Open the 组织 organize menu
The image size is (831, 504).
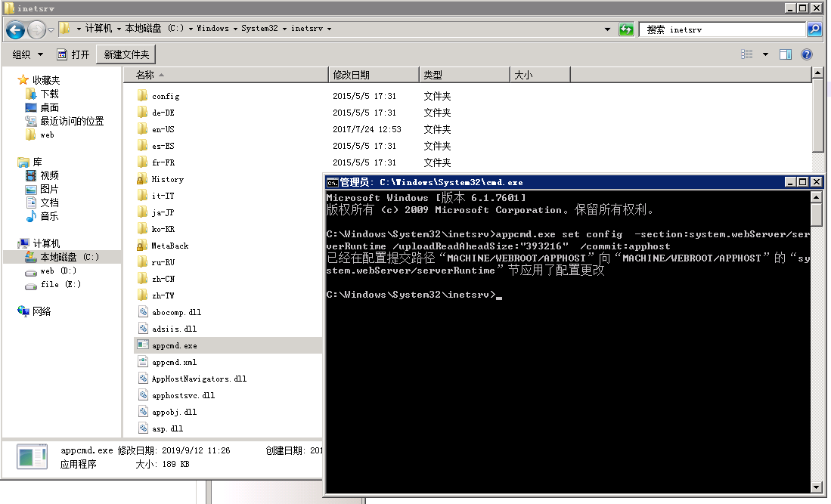(27, 54)
